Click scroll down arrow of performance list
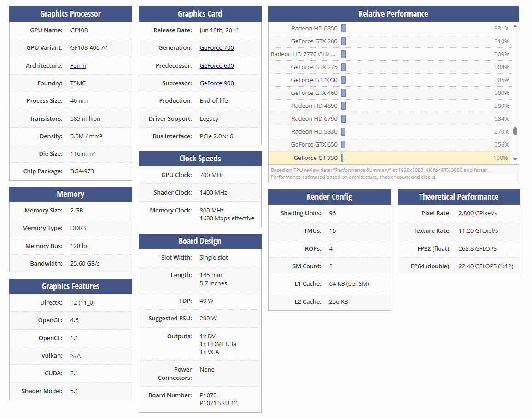Screen dimensions: 532x419 click(x=515, y=159)
